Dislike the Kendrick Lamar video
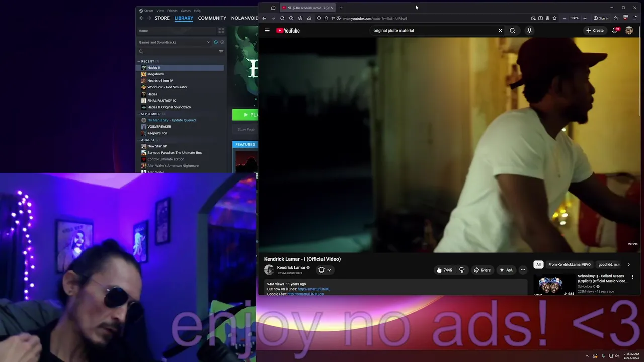 (462, 270)
